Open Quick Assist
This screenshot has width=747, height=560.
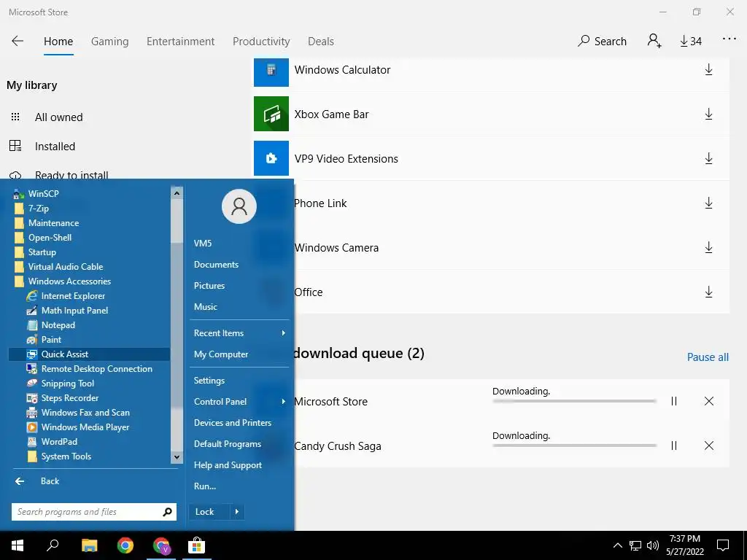(x=88, y=354)
